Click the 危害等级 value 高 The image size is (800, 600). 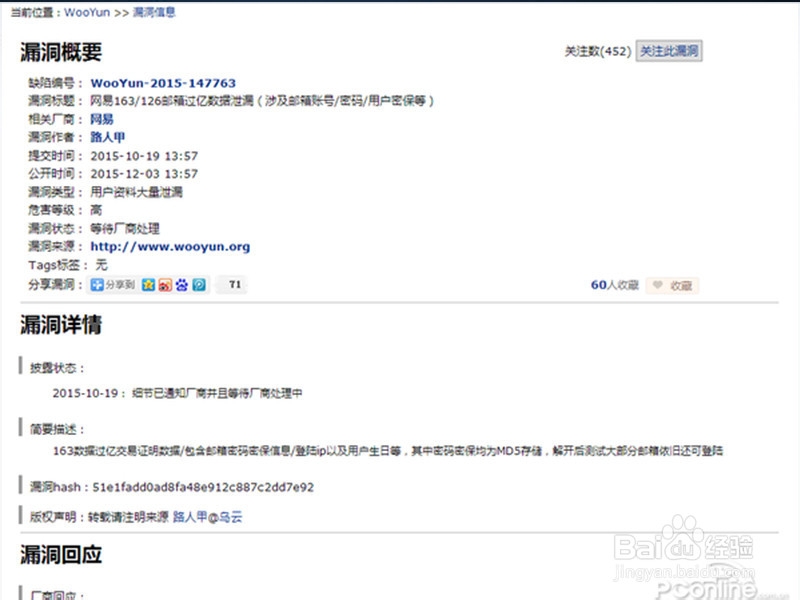coord(96,210)
